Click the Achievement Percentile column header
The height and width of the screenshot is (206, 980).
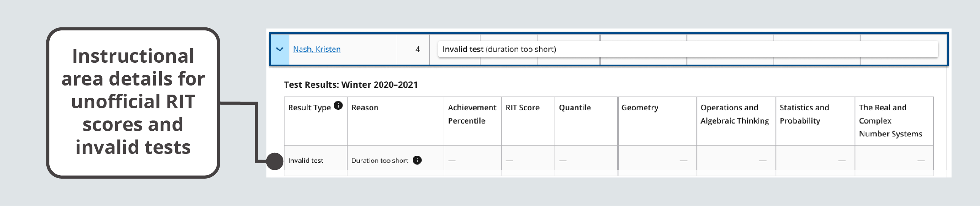tap(472, 114)
